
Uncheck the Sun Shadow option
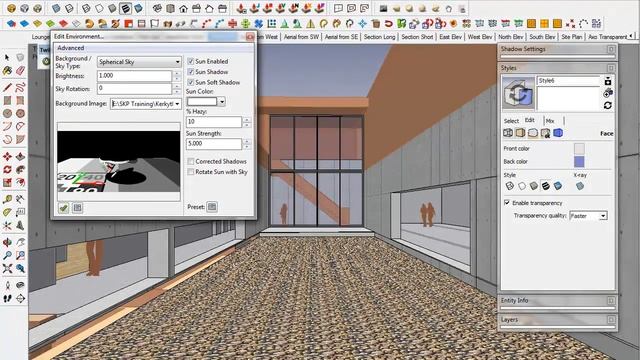[190, 72]
